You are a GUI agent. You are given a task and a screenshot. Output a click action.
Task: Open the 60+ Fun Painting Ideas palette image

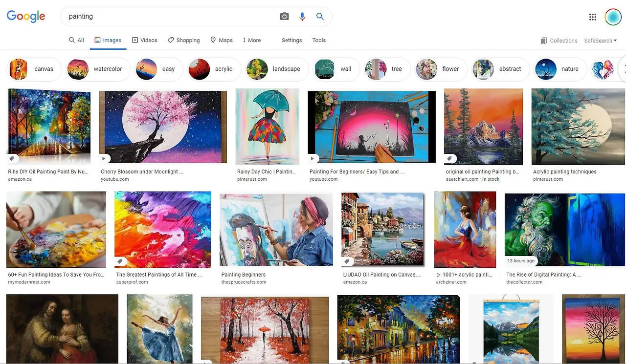[56, 230]
